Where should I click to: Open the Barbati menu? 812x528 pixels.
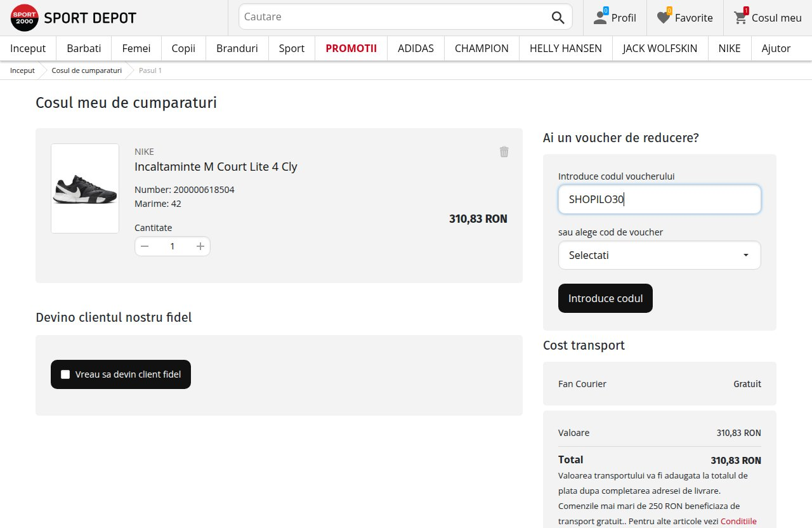tap(84, 48)
